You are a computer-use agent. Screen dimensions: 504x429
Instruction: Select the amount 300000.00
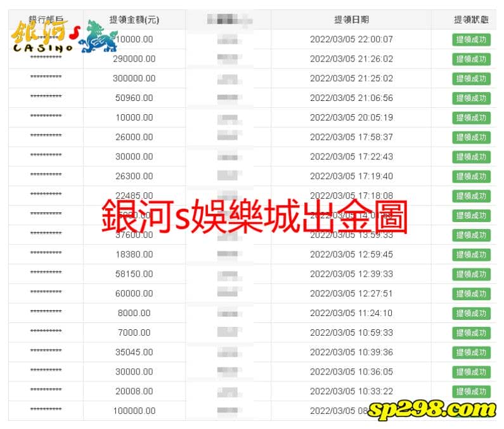(x=134, y=79)
